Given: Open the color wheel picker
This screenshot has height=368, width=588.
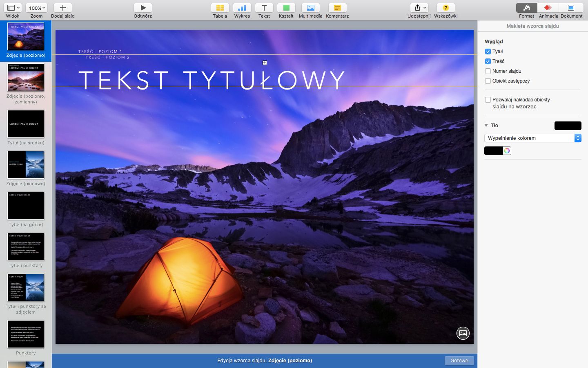Looking at the screenshot, I should coord(507,151).
